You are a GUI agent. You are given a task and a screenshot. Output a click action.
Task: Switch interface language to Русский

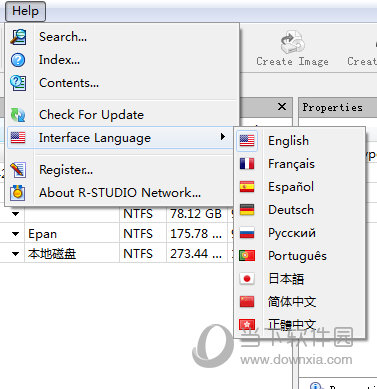pyautogui.click(x=300, y=233)
